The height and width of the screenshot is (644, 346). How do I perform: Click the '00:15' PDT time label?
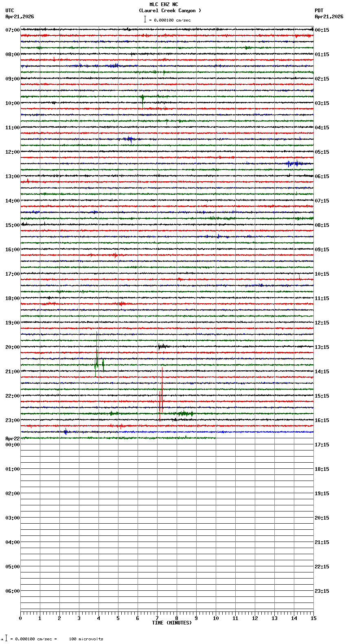pyautogui.click(x=322, y=30)
